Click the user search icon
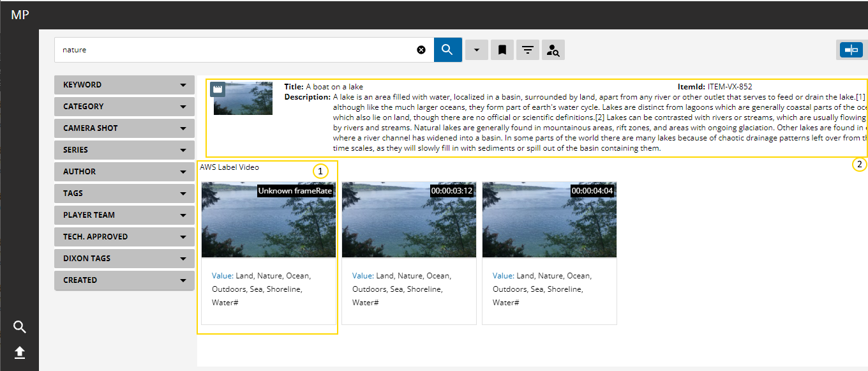This screenshot has height=371, width=868. 553,50
